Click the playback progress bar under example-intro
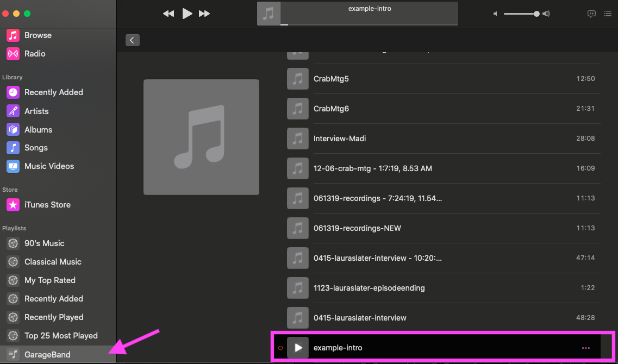The image size is (618, 364). (x=369, y=24)
